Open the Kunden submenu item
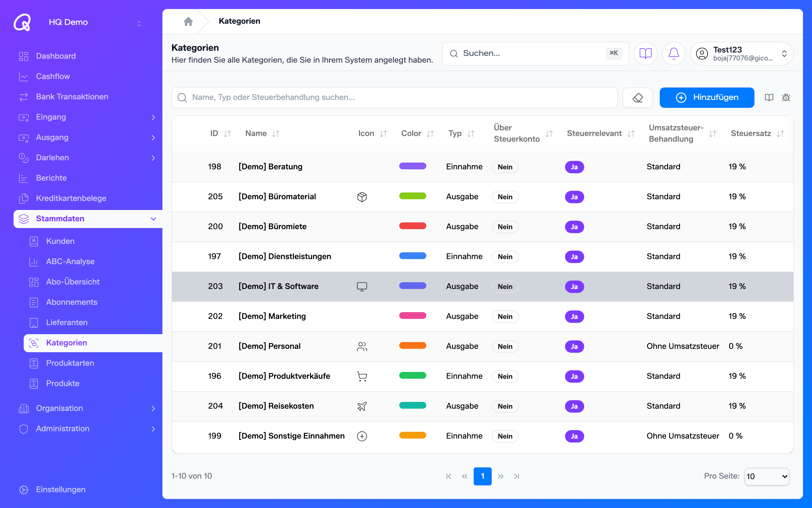812x508 pixels. (x=93, y=241)
